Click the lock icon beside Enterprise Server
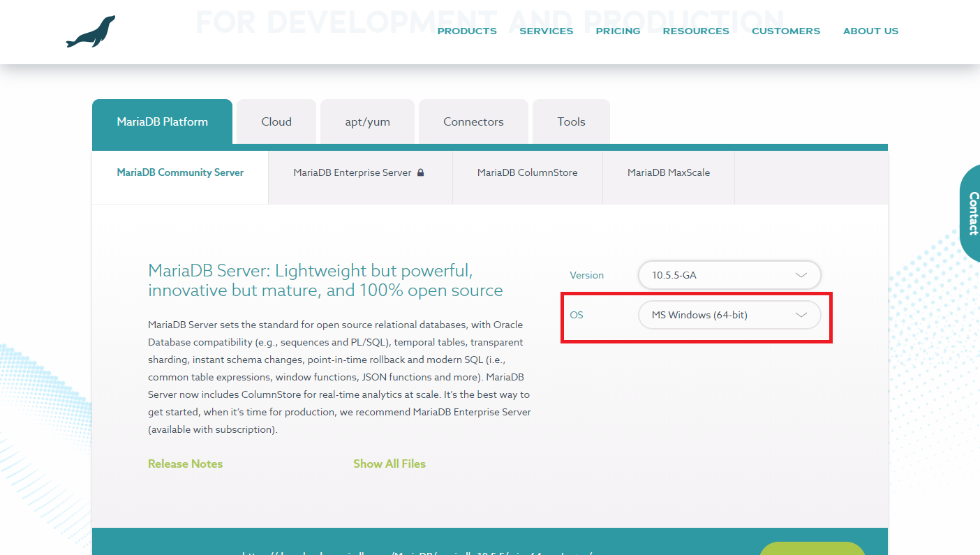Viewport: 980px width, 555px height. 420,172
